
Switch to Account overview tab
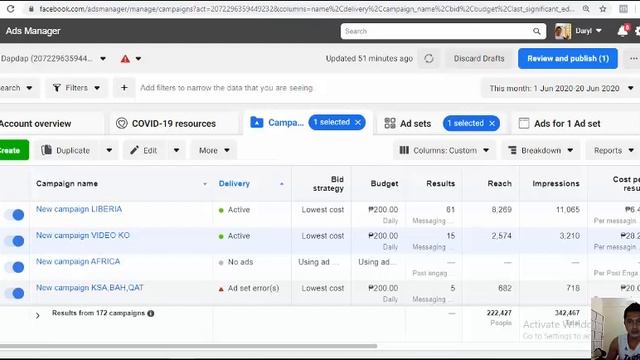pyautogui.click(x=35, y=123)
